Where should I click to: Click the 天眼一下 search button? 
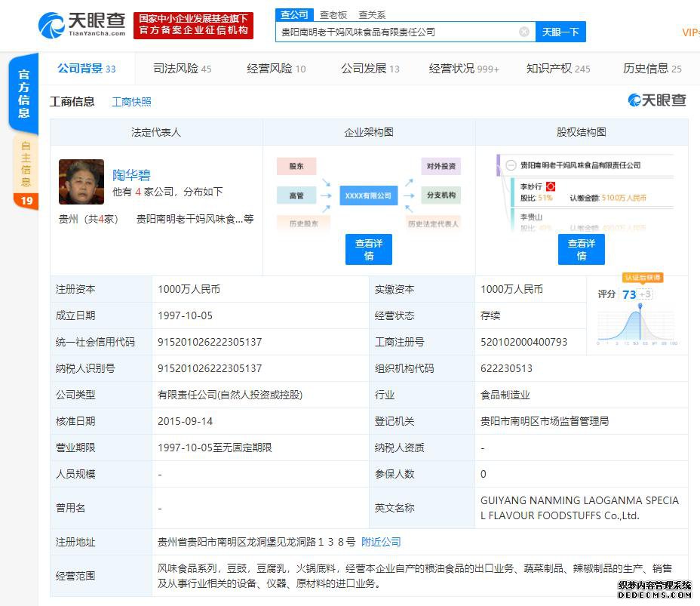[560, 32]
